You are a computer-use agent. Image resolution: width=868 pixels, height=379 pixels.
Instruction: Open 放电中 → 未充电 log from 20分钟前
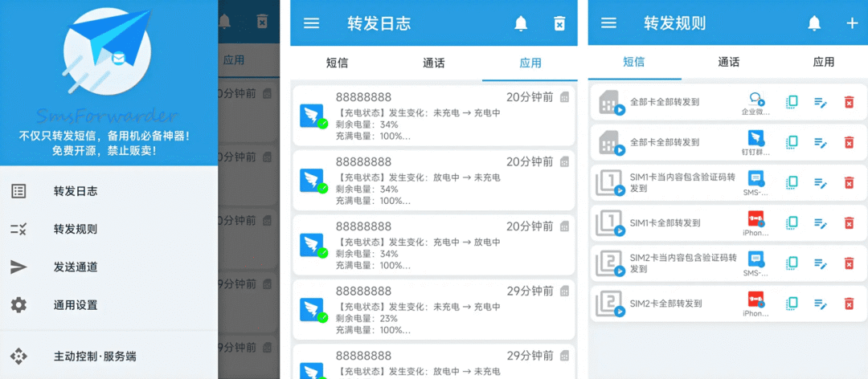pyautogui.click(x=433, y=181)
